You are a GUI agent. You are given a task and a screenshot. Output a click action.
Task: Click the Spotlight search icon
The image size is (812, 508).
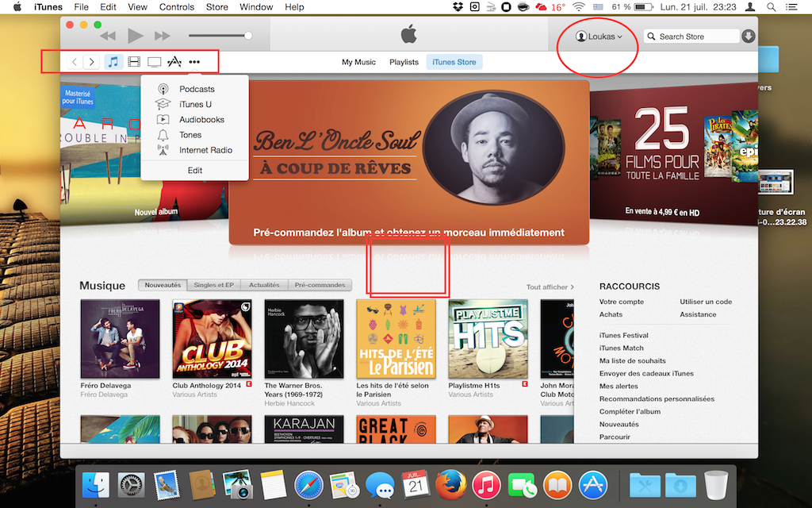771,7
